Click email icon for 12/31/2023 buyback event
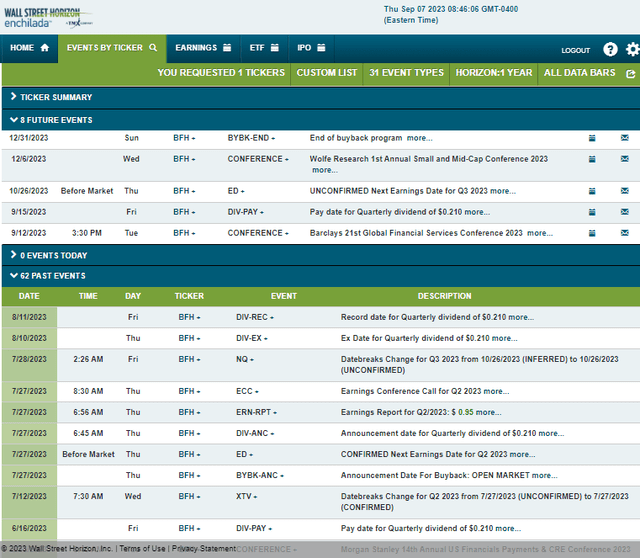 pos(624,138)
